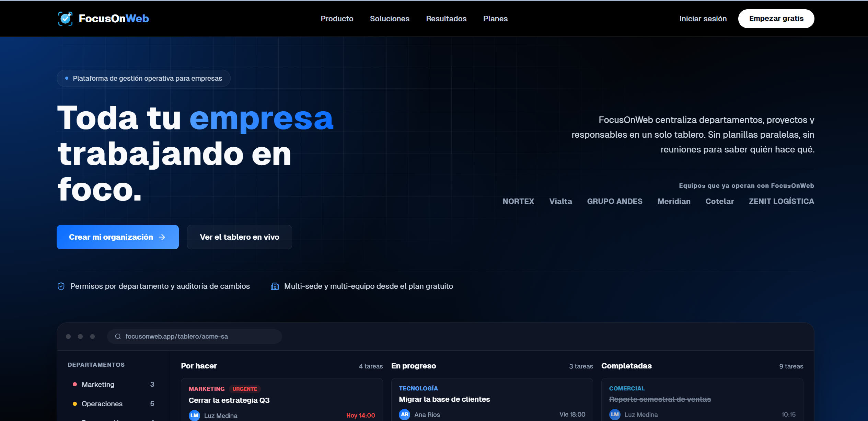The width and height of the screenshot is (868, 421).
Task: Click the focusonweb.app/tablero/acme-sa address field
Action: tap(194, 337)
